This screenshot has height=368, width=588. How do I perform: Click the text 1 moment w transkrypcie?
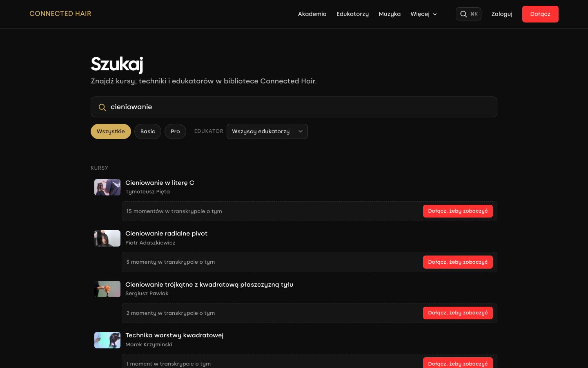160,364
